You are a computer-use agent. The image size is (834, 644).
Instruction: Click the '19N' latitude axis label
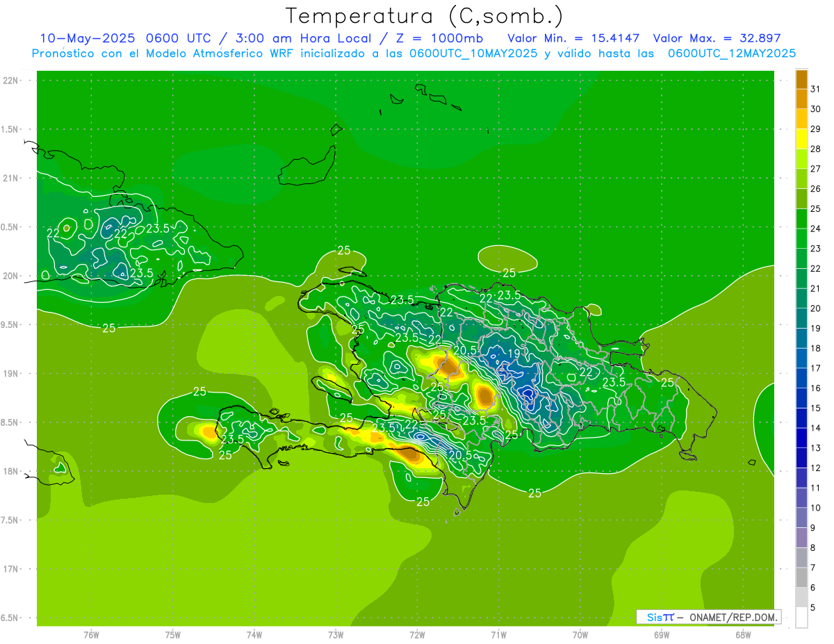point(11,374)
